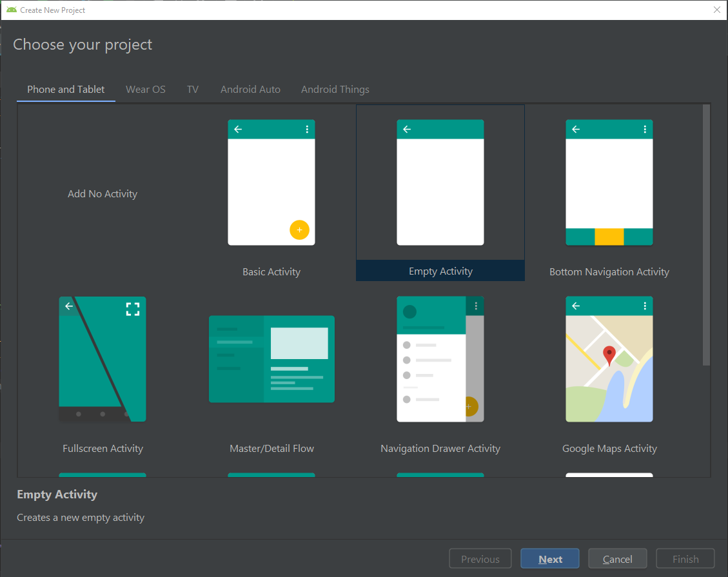
Task: Click the Finish button
Action: 685,558
